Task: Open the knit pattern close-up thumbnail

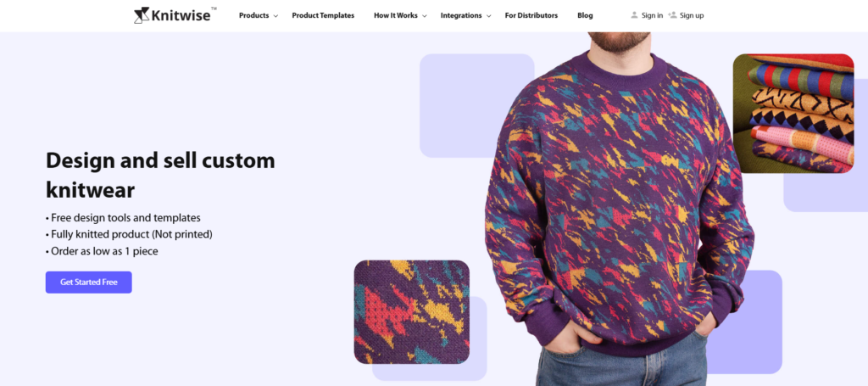Action: (412, 312)
